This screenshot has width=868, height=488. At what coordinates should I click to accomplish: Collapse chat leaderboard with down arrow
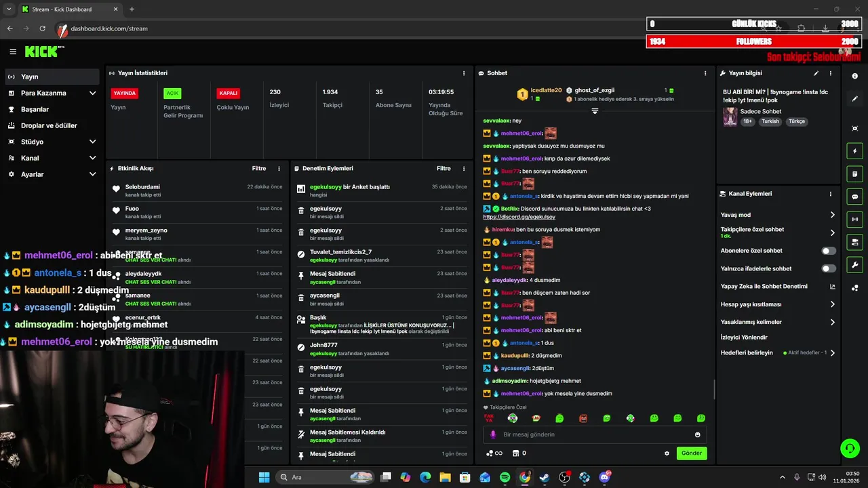595,110
